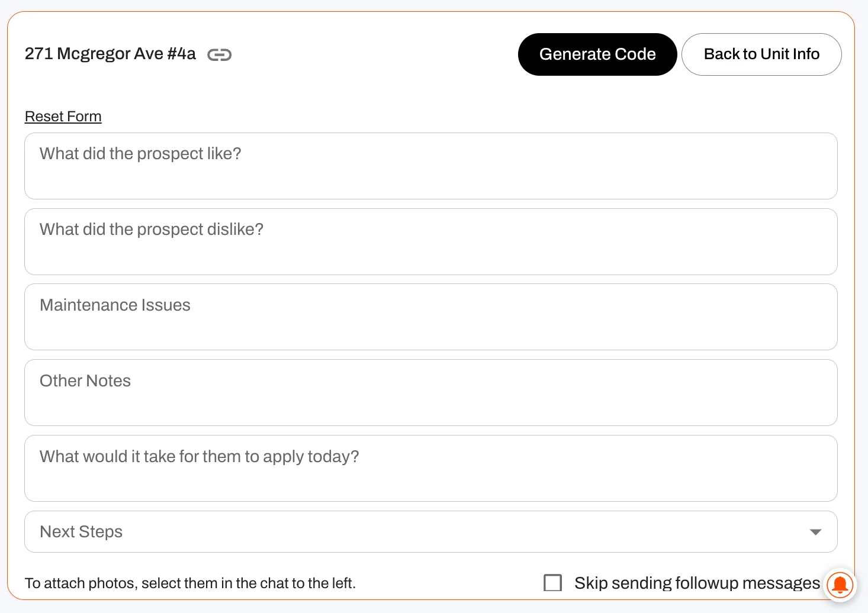Image resolution: width=868 pixels, height=613 pixels.
Task: Click the What did the prospect dislike field
Action: point(431,241)
